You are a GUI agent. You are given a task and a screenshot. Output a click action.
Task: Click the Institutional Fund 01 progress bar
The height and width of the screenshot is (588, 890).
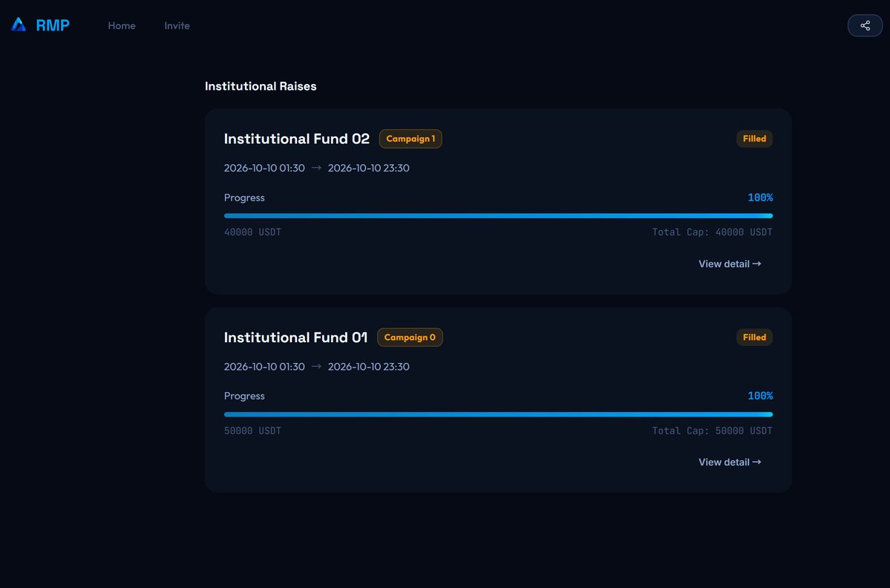point(498,414)
